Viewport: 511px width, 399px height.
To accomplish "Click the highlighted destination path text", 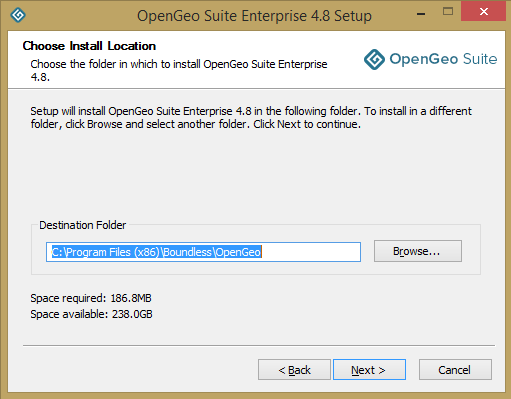I will coord(156,252).
